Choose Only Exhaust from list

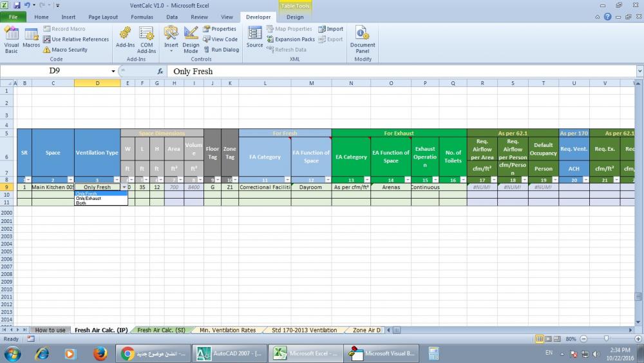click(101, 198)
